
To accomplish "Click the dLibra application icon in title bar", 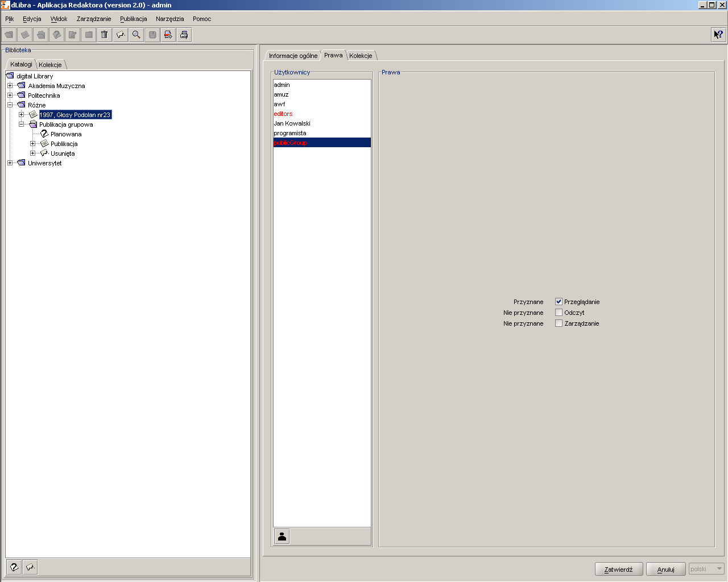I will 5,5.
